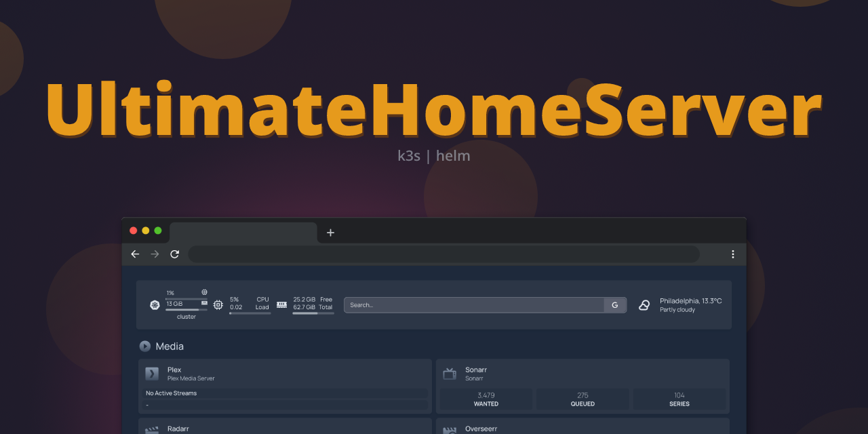
Task: Click the green maximize window button
Action: 158,231
